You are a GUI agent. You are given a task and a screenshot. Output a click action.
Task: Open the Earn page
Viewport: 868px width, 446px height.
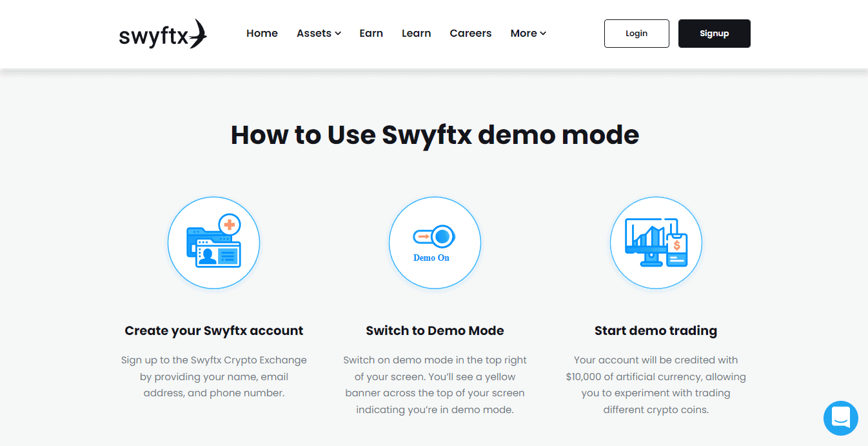click(371, 34)
